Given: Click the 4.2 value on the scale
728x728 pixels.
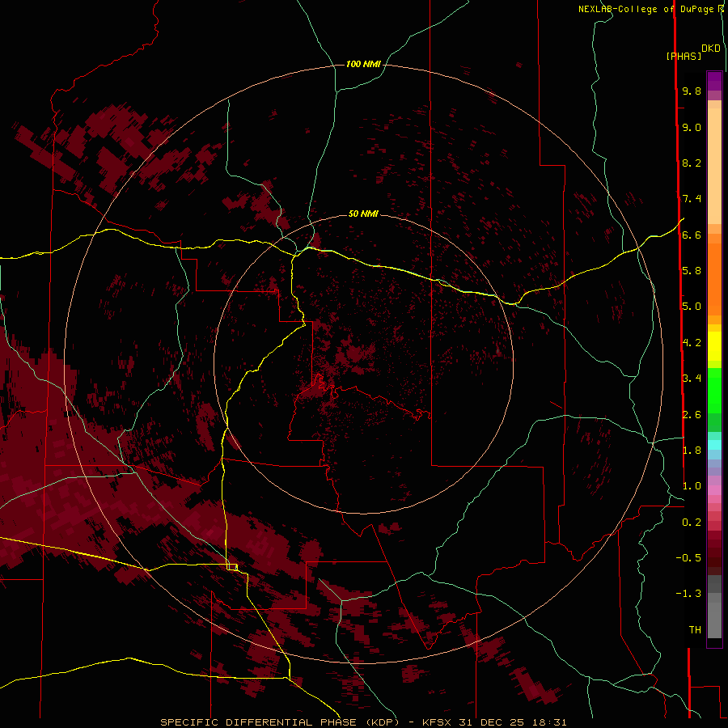Looking at the screenshot, I should pyautogui.click(x=692, y=343).
